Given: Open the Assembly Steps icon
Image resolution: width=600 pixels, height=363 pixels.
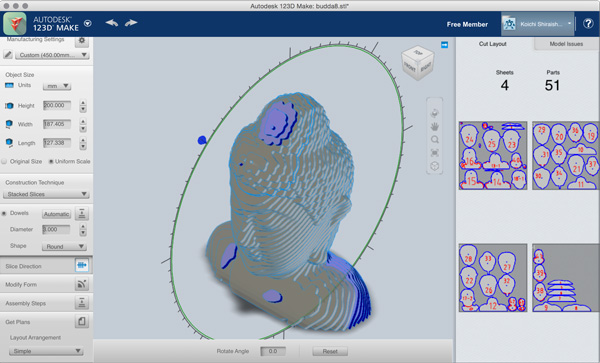Looking at the screenshot, I should point(82,303).
